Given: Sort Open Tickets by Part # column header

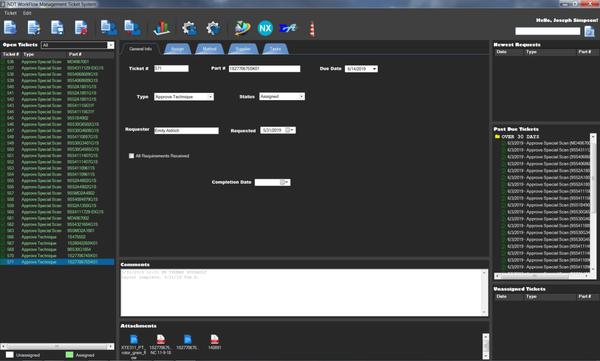Looking at the screenshot, I should (90, 54).
